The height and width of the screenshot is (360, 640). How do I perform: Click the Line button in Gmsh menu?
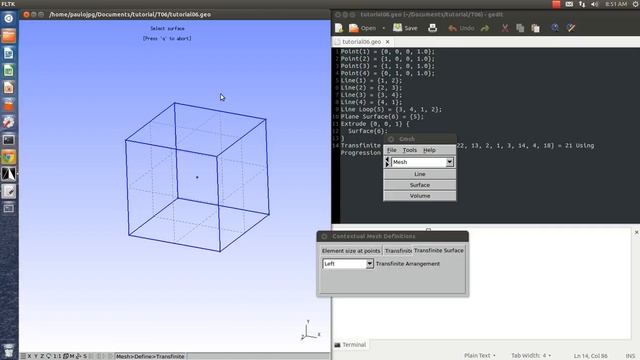click(420, 174)
